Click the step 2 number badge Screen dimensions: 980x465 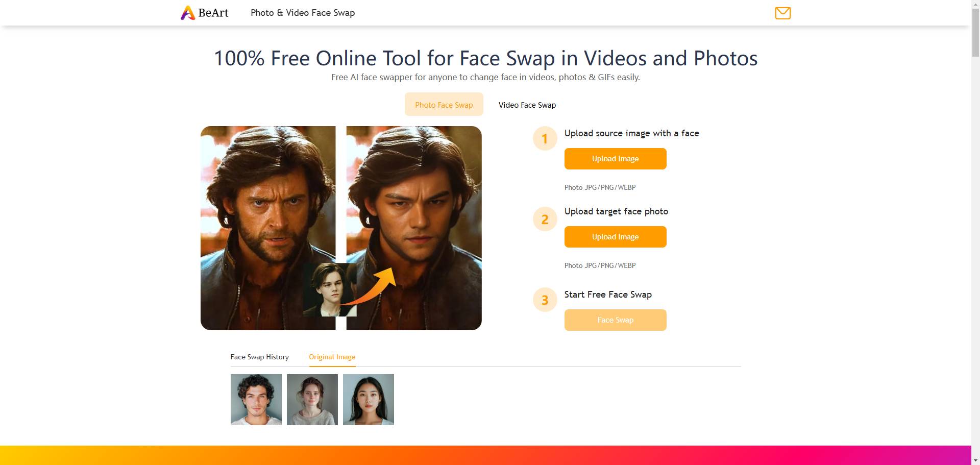[545, 219]
